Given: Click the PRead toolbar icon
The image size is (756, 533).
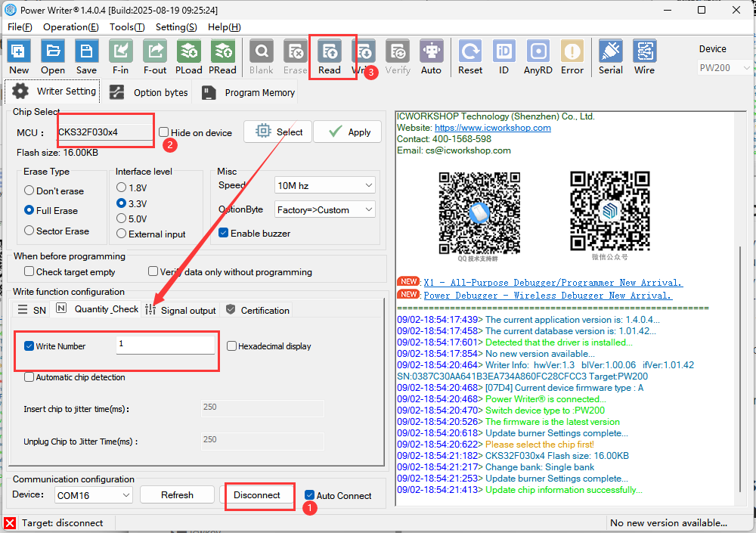Looking at the screenshot, I should (222, 57).
